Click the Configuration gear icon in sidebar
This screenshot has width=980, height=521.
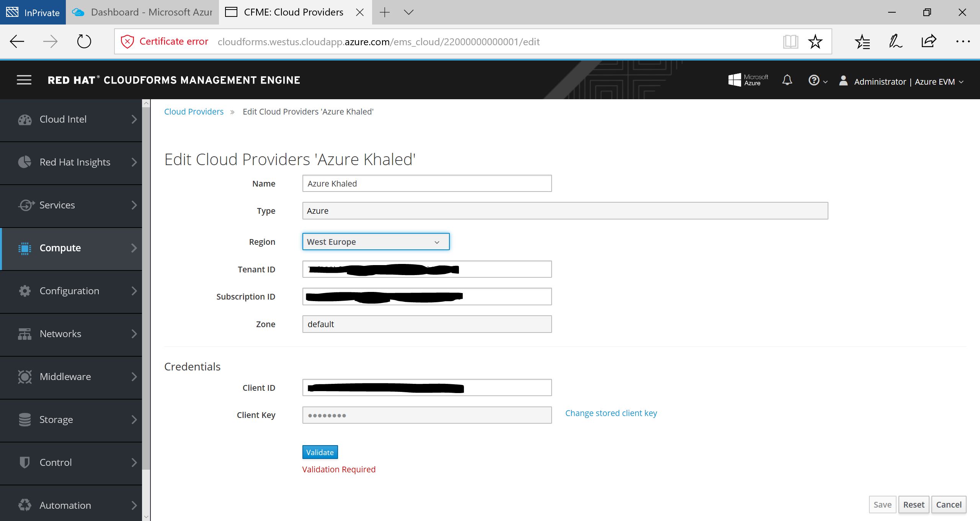click(x=25, y=291)
